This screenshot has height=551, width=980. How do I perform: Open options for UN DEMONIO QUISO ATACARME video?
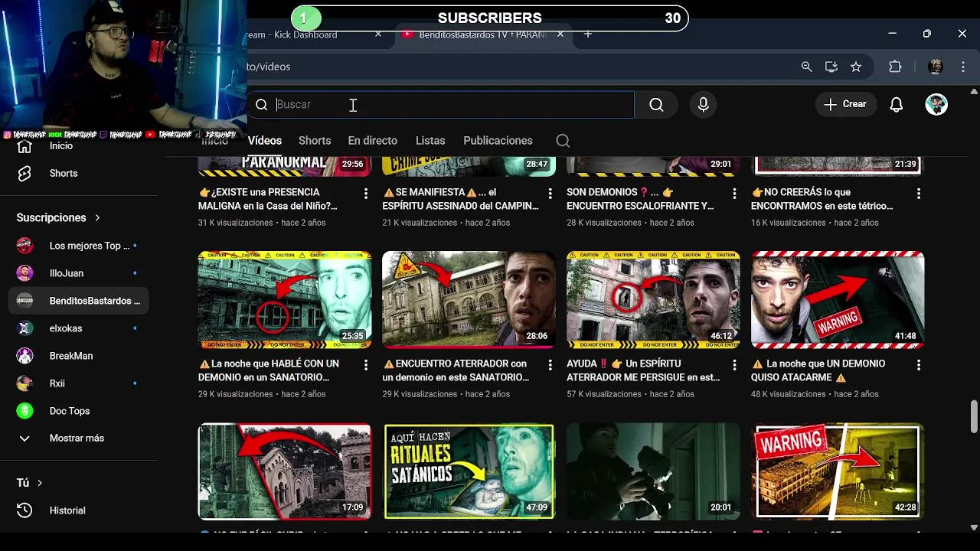919,365
